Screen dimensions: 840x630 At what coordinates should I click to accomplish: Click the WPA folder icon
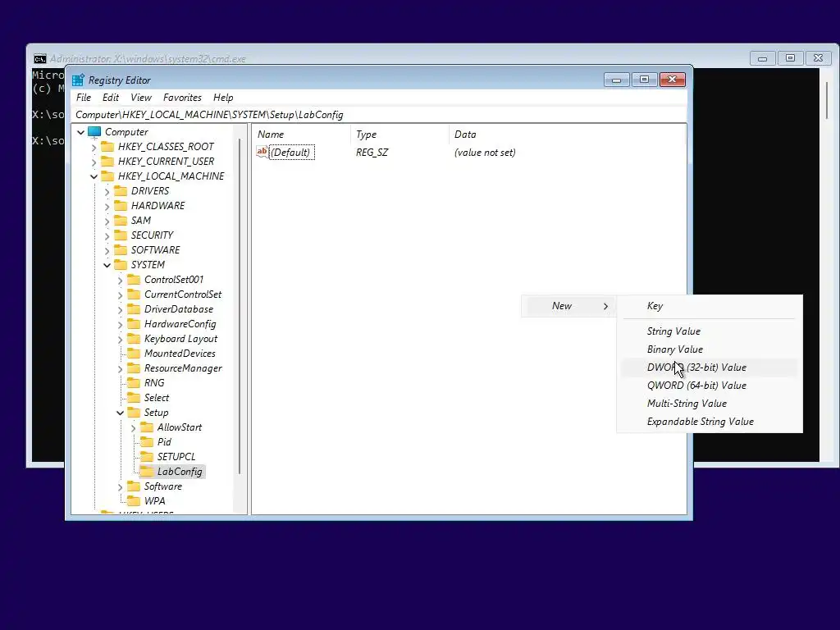click(x=134, y=501)
